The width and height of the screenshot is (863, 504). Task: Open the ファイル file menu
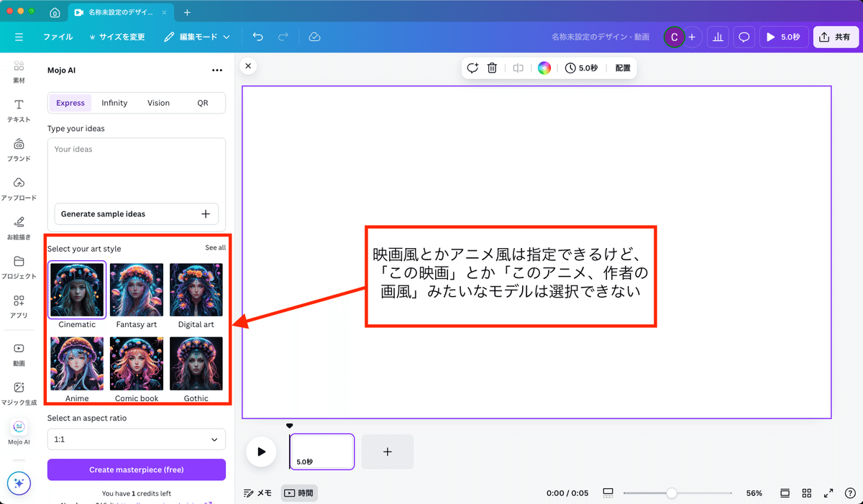58,37
